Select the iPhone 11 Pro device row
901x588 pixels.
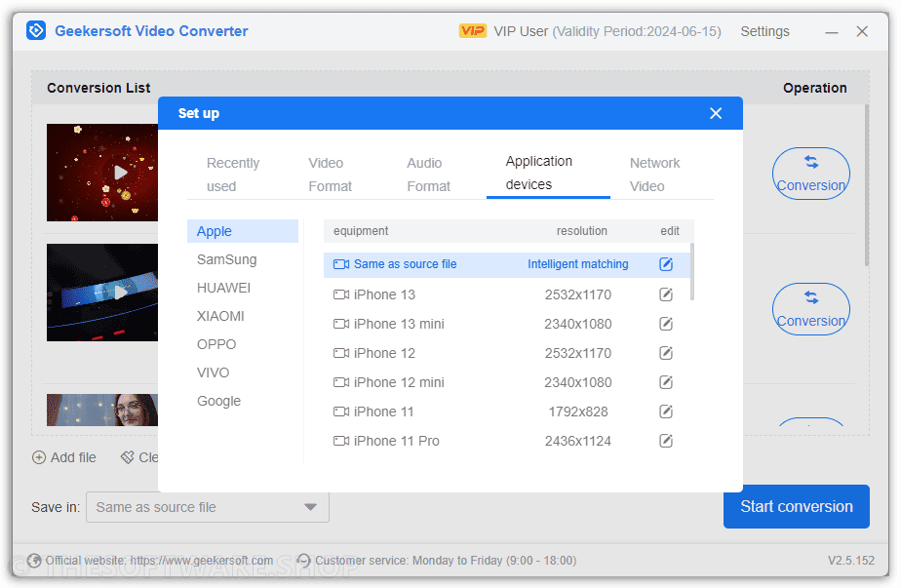pyautogui.click(x=506, y=442)
